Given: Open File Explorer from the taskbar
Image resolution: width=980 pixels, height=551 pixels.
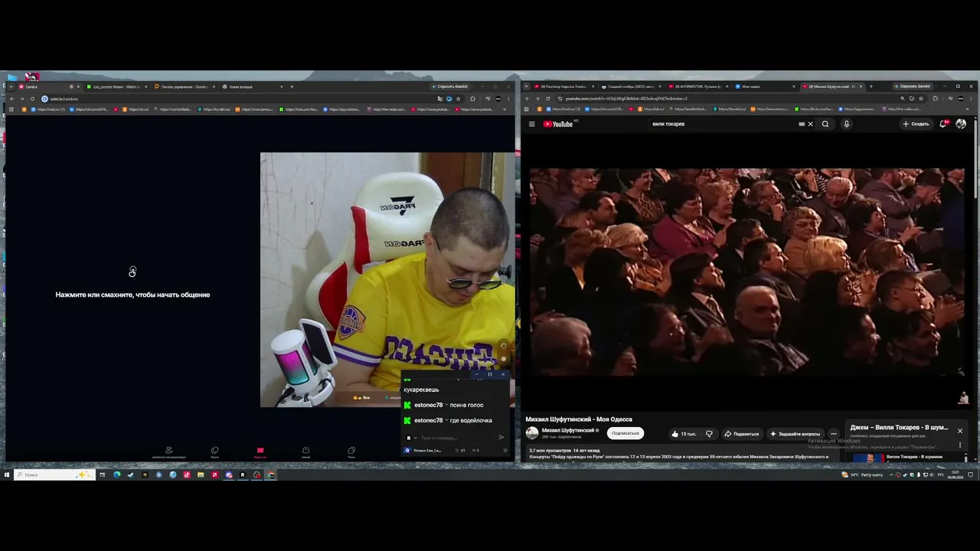Looking at the screenshot, I should 201,474.
